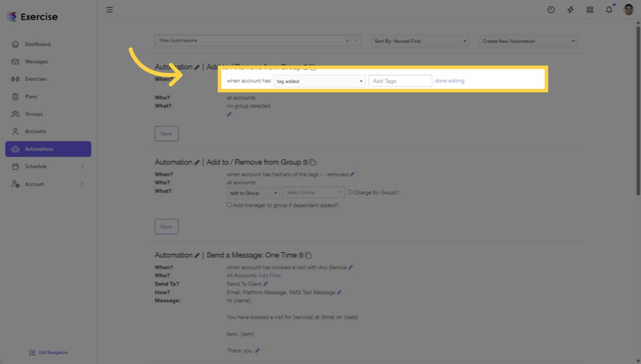This screenshot has height=364, width=641.
Task: Check Add manager to group if dependent added
Action: [x=229, y=205]
